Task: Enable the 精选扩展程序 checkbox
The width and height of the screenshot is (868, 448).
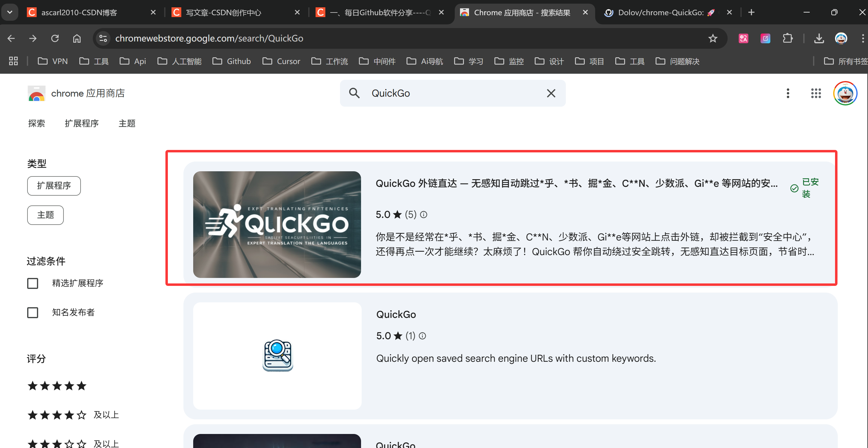Action: pyautogui.click(x=33, y=283)
